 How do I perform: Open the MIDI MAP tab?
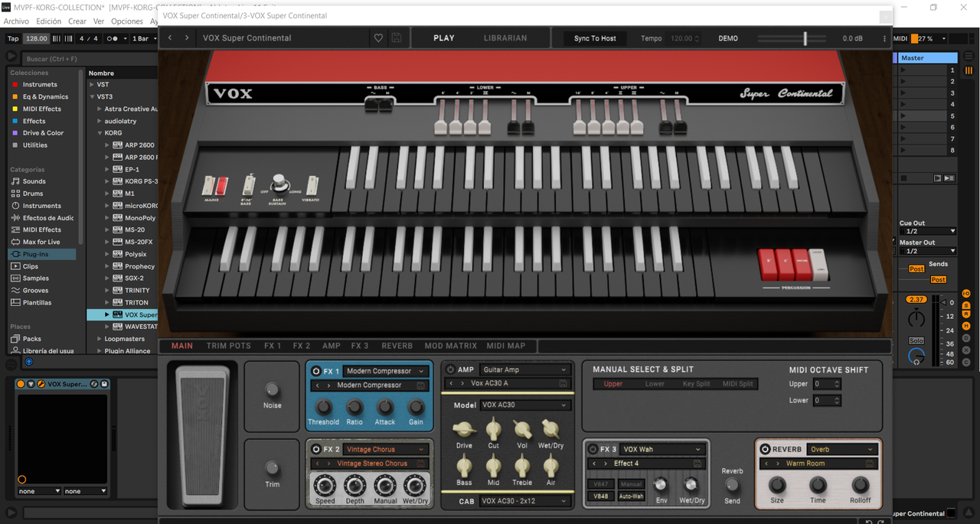tap(506, 346)
